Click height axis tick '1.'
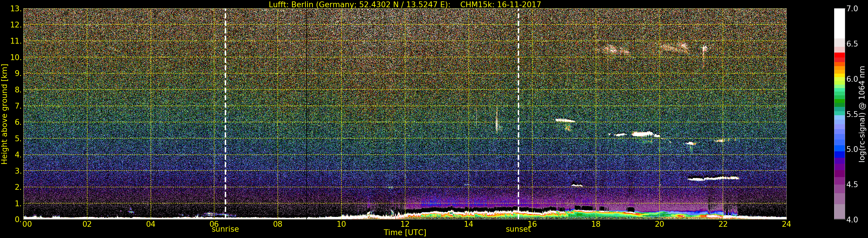The height and width of the screenshot is (238, 868). 18,203
